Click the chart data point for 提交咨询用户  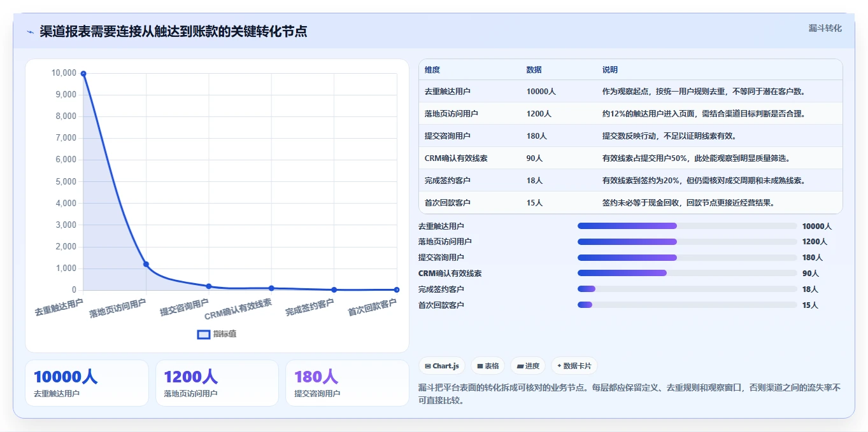tap(209, 286)
